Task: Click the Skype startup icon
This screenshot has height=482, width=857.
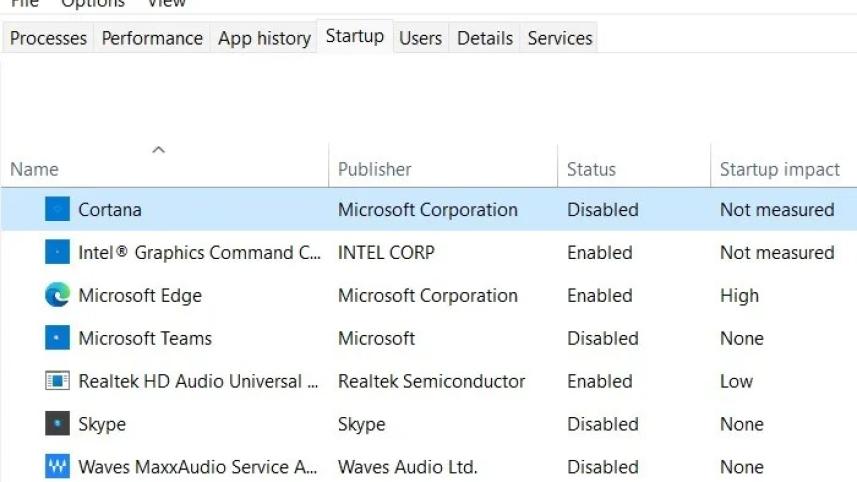Action: tap(57, 425)
